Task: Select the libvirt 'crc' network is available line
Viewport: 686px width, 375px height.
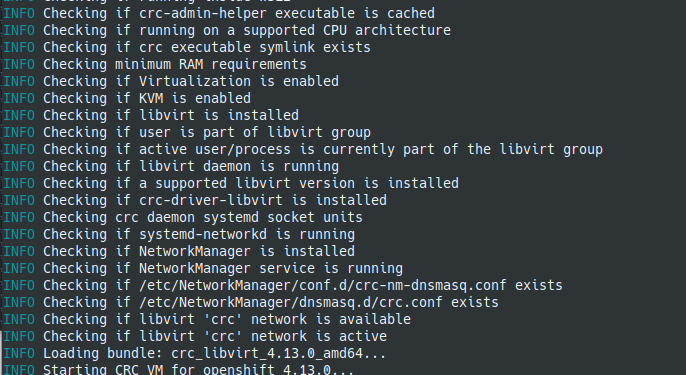Action: pyautogui.click(x=207, y=320)
